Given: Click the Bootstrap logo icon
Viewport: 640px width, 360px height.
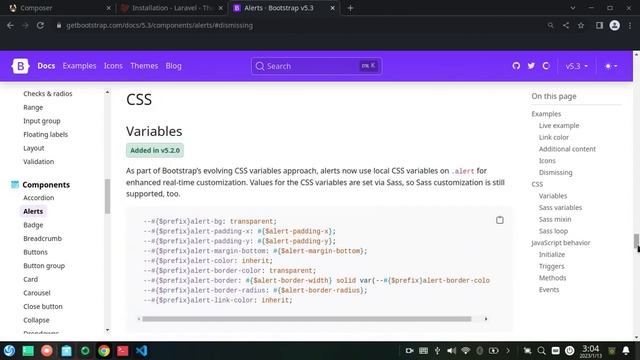Looking at the screenshot, I should point(20,66).
